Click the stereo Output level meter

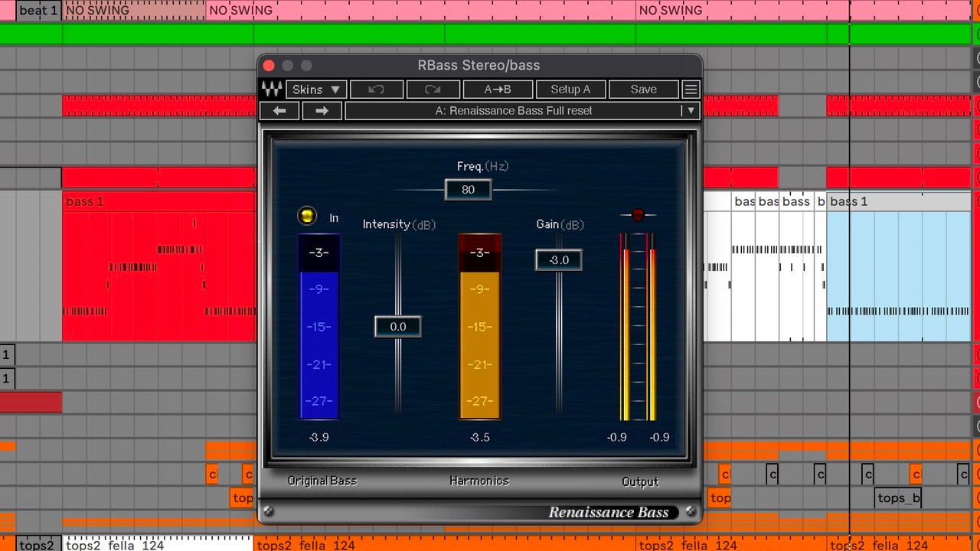coord(639,327)
